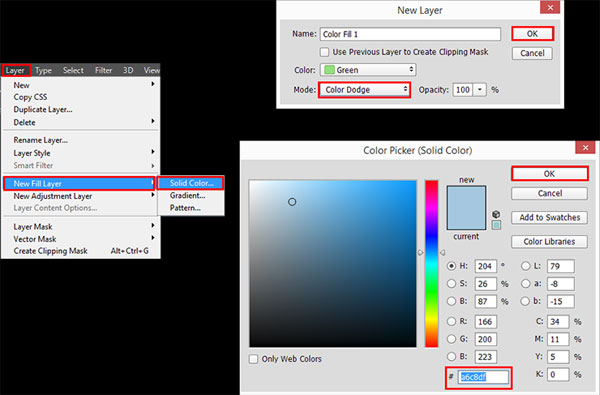Click the H value field 204
Viewport: 600px width, 395px height.
[x=486, y=266]
